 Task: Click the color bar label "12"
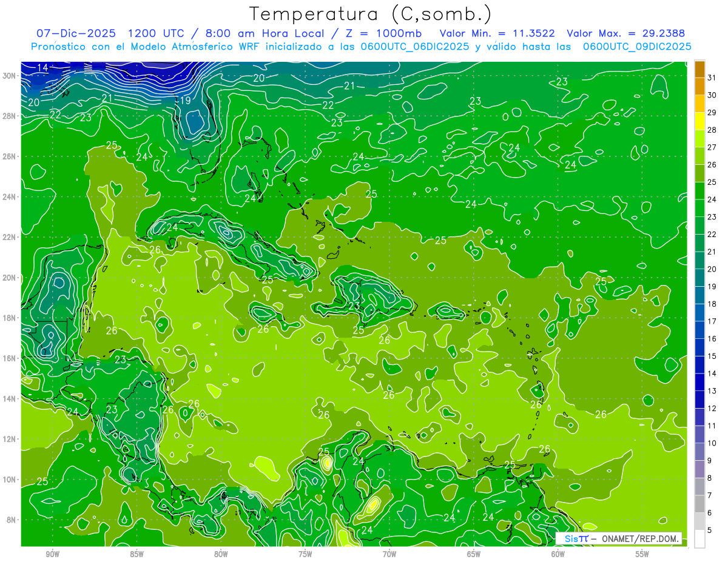(712, 408)
